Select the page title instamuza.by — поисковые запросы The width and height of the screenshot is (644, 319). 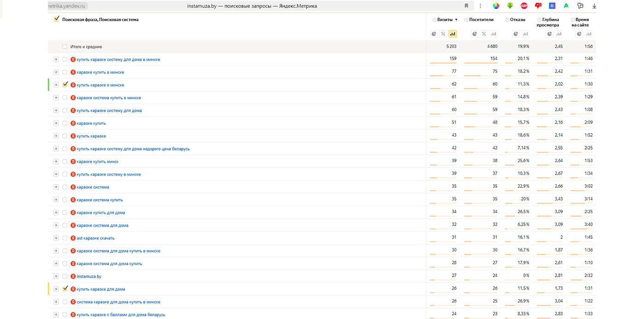(252, 6)
